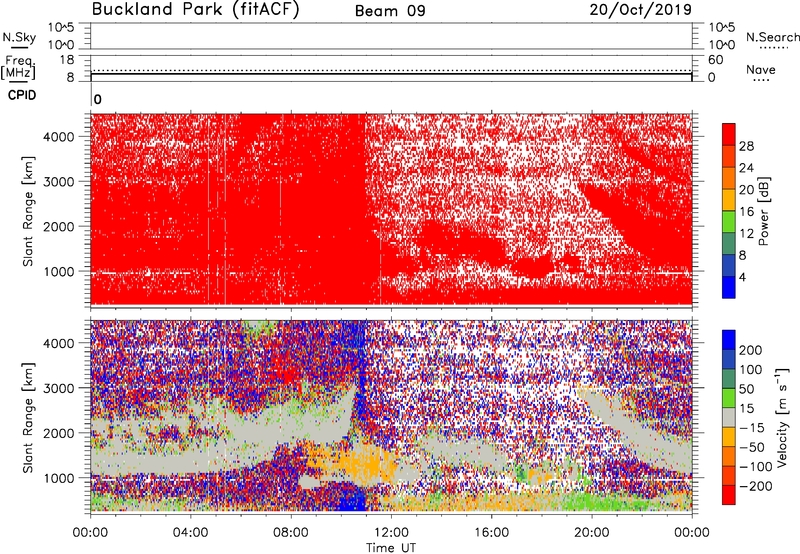Click the Nave legend label
Screen dimensions: 800x554
point(761,69)
